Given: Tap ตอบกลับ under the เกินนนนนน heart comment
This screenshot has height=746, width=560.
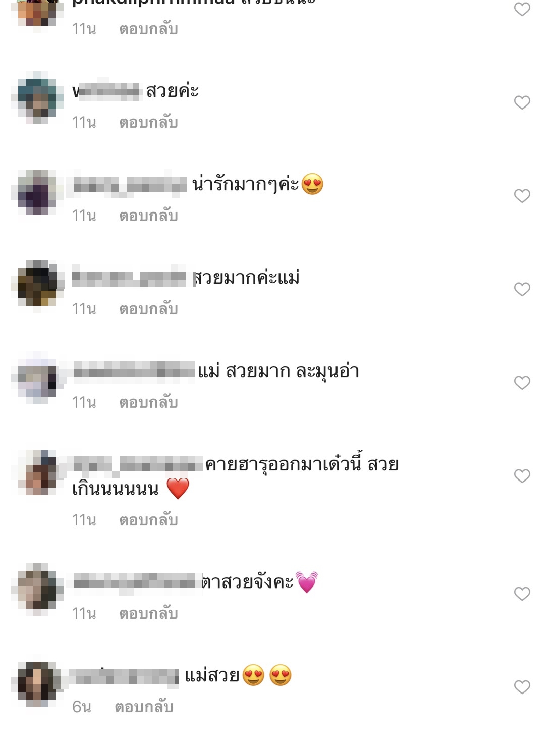Looking at the screenshot, I should [x=148, y=520].
